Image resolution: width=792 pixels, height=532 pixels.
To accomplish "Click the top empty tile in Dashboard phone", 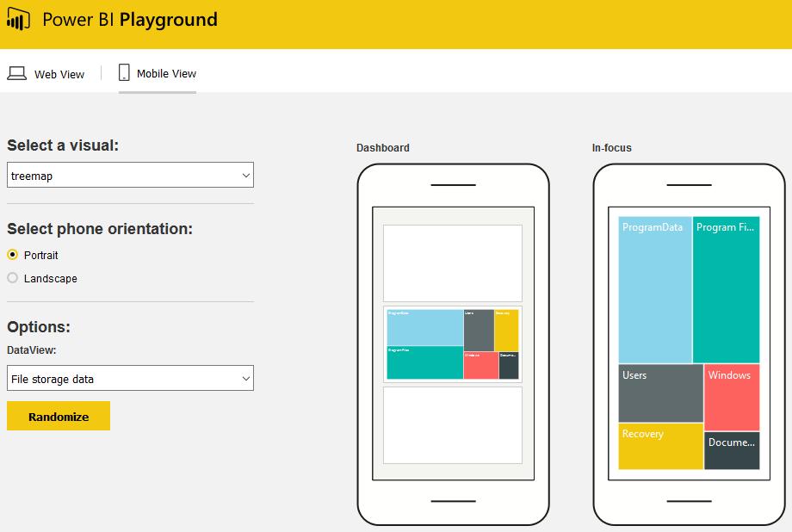I will click(x=453, y=263).
